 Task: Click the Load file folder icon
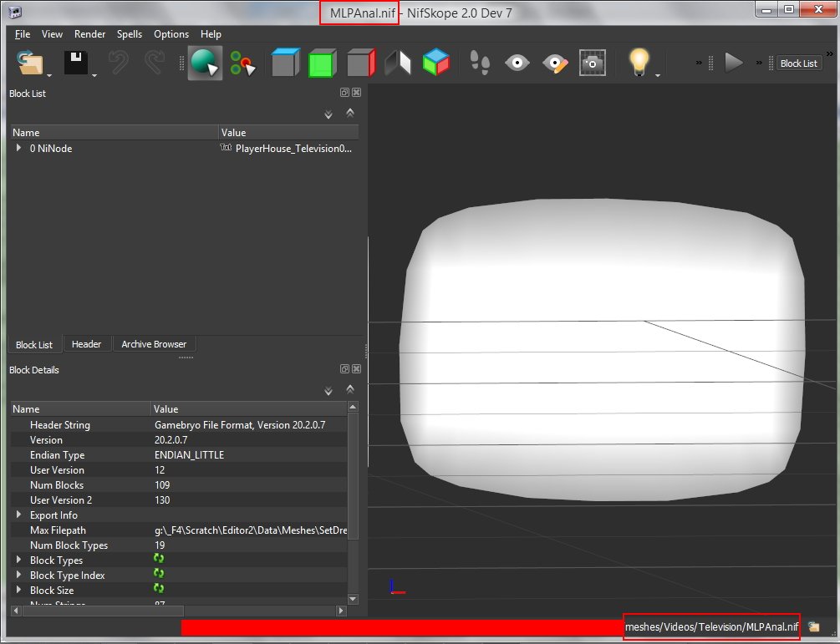(30, 63)
